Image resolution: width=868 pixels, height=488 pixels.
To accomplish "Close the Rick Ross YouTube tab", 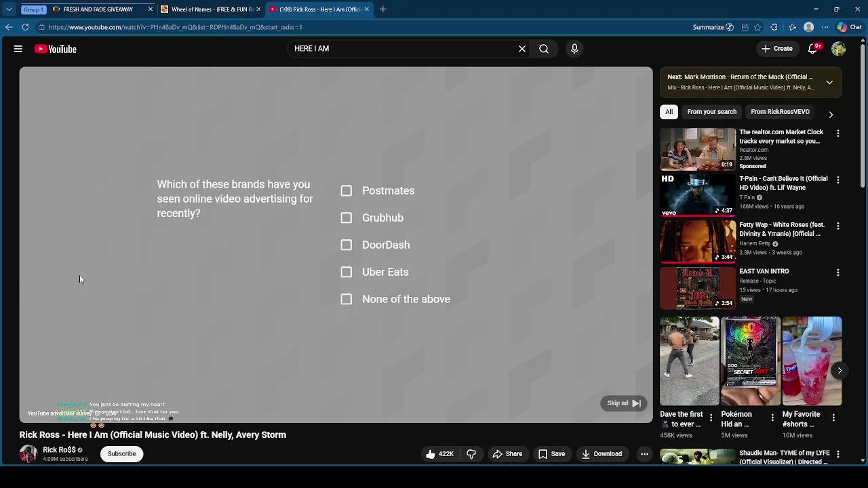I will [x=367, y=9].
